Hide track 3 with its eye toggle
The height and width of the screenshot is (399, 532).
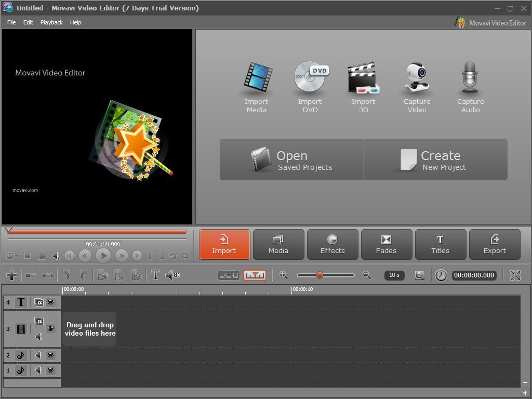click(x=50, y=328)
